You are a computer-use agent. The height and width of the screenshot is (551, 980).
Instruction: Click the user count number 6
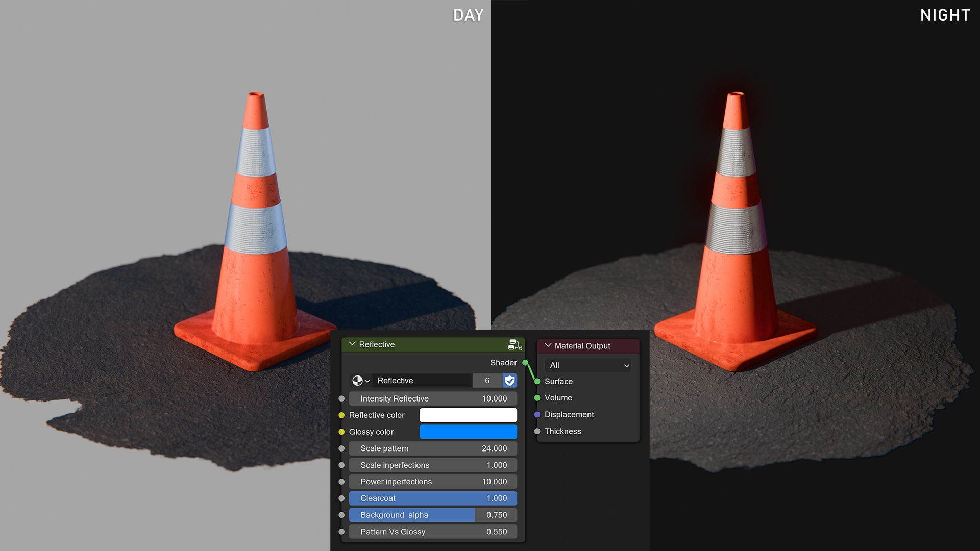click(x=487, y=381)
